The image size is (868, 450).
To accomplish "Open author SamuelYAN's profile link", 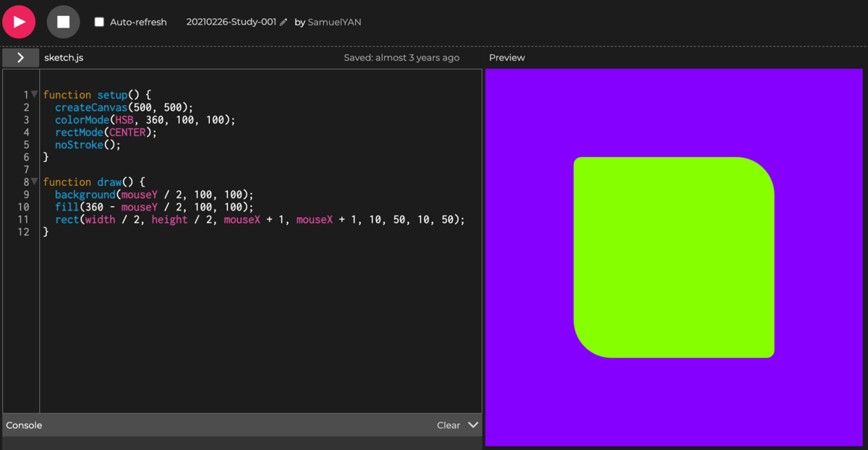I will tap(334, 22).
